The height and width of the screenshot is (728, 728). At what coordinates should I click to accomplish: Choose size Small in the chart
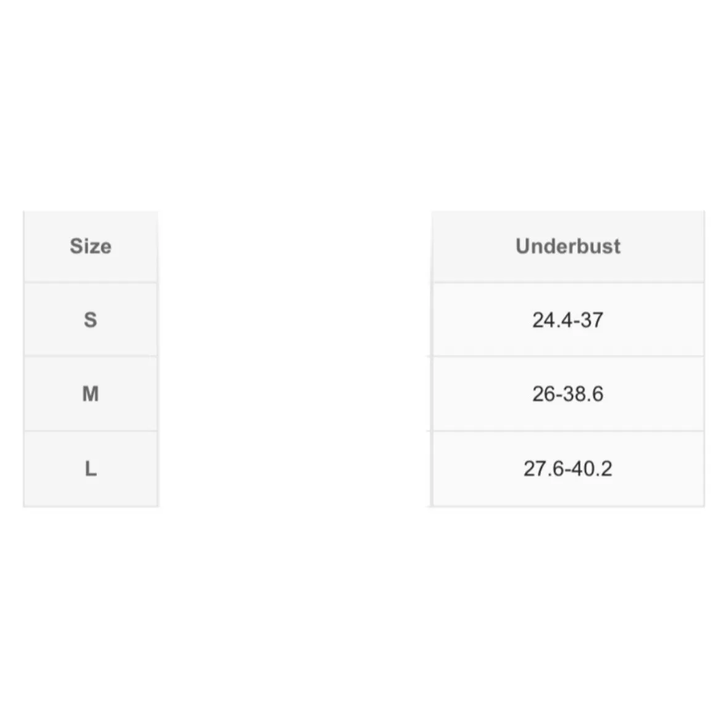coord(91,320)
